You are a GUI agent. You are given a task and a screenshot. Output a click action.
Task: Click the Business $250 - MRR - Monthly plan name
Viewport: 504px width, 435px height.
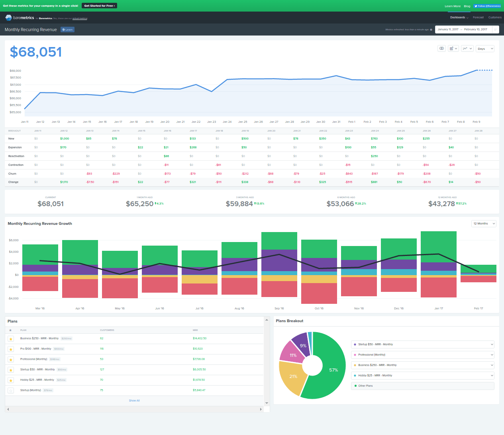(39, 339)
